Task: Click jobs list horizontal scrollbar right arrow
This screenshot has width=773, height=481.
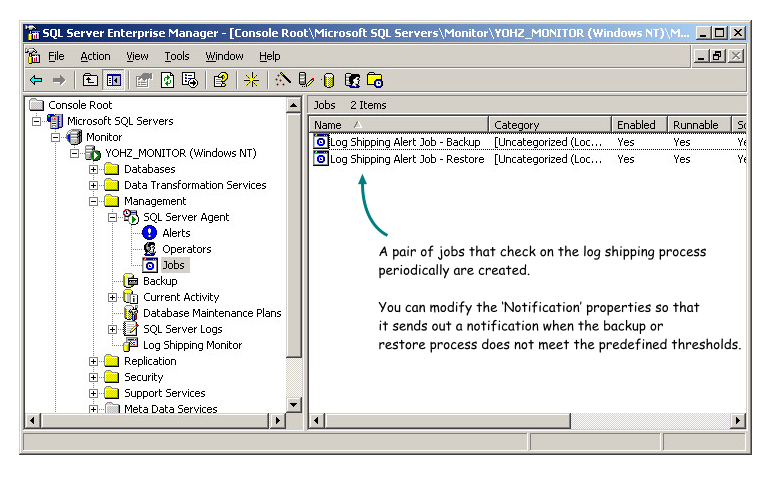Action: click(x=737, y=420)
